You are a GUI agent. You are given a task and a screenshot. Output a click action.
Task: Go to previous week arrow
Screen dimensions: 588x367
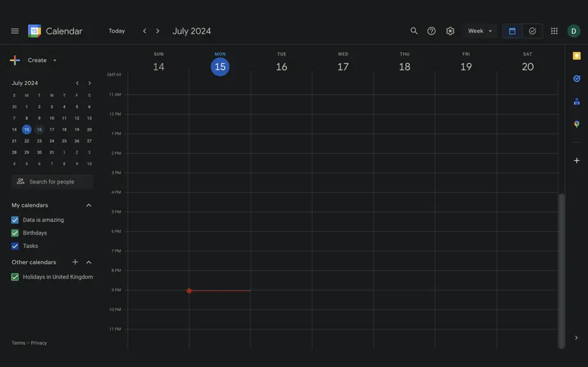click(x=145, y=31)
